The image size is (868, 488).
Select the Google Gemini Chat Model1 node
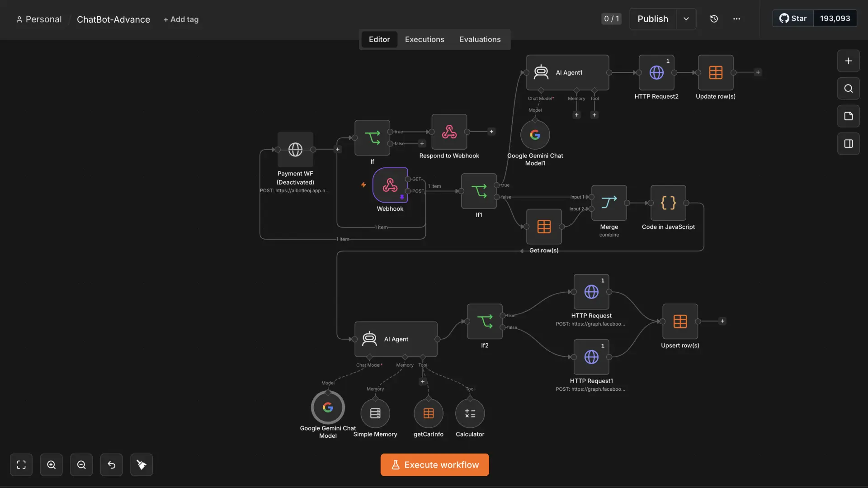click(535, 135)
